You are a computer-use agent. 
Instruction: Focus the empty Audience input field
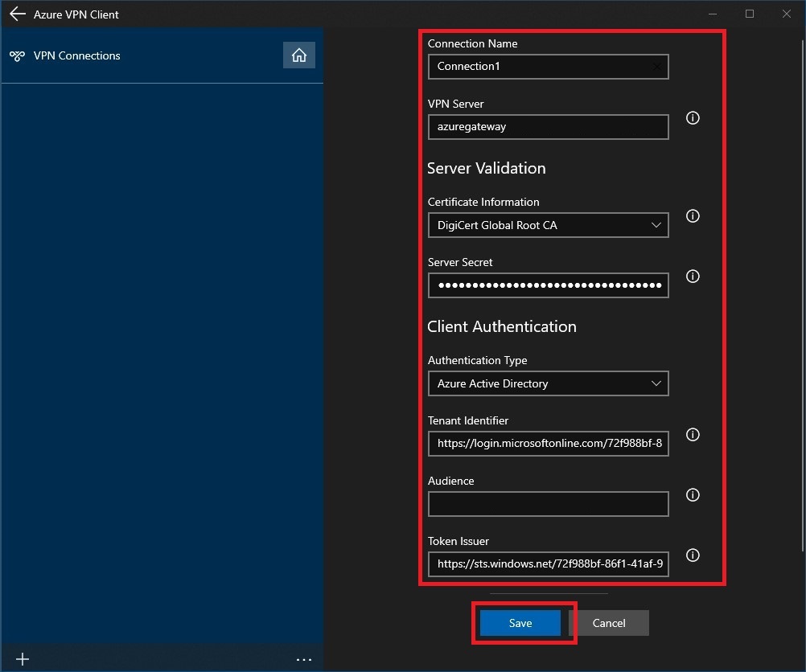point(548,504)
